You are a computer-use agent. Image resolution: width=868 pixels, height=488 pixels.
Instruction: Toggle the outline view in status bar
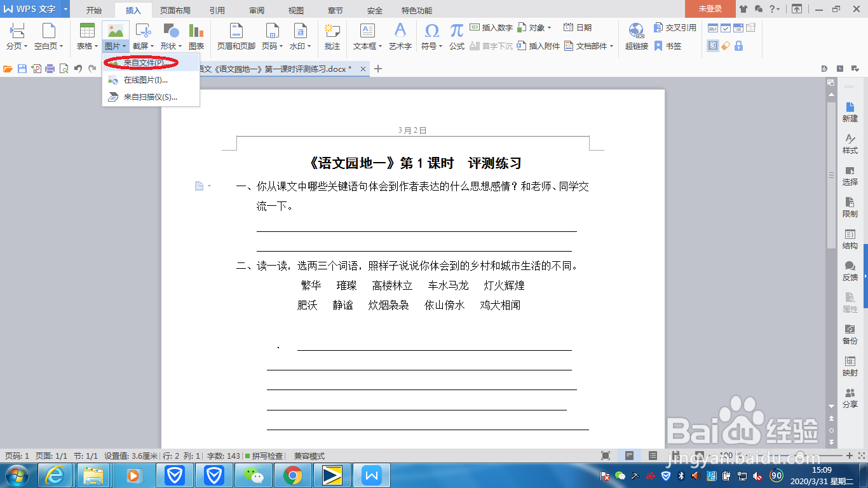click(653, 455)
